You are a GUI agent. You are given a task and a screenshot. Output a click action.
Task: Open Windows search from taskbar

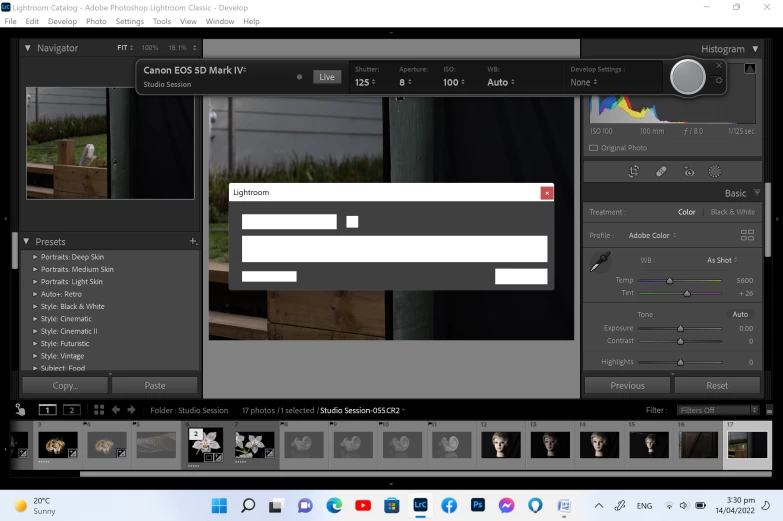248,506
